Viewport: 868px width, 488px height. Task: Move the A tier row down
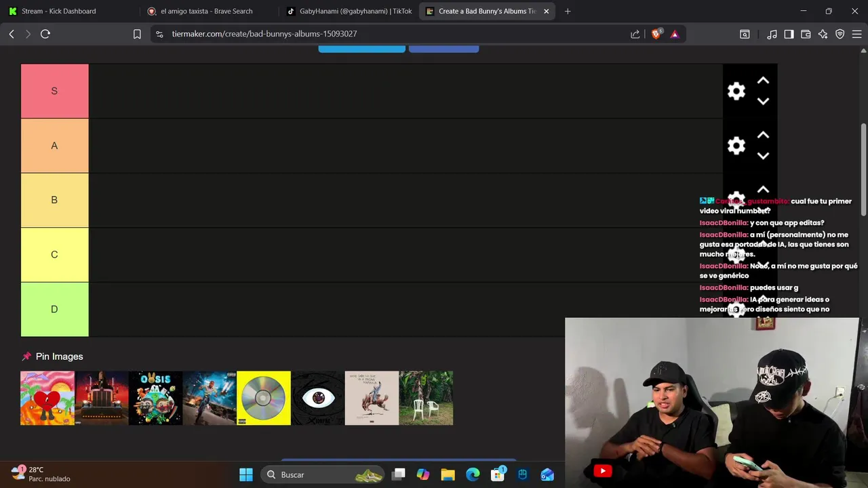[x=763, y=156]
